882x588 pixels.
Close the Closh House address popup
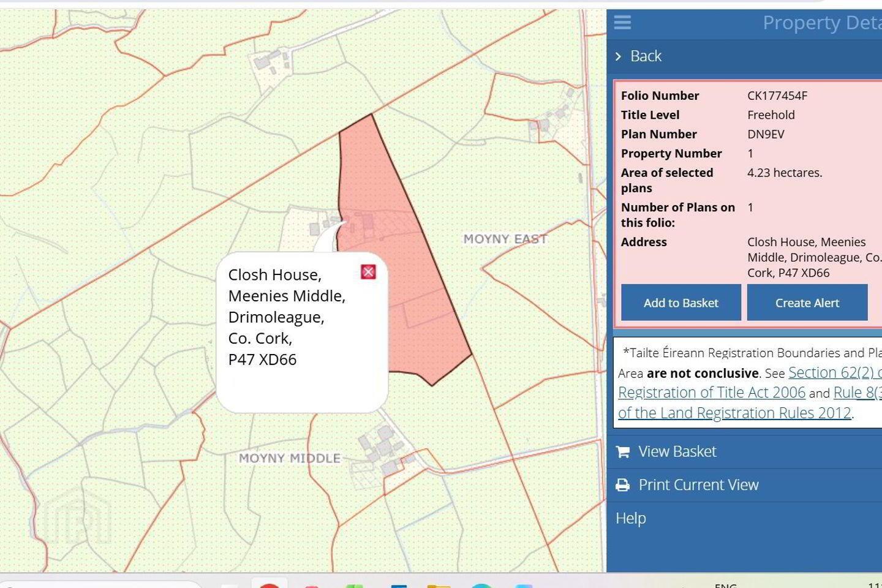(x=368, y=272)
